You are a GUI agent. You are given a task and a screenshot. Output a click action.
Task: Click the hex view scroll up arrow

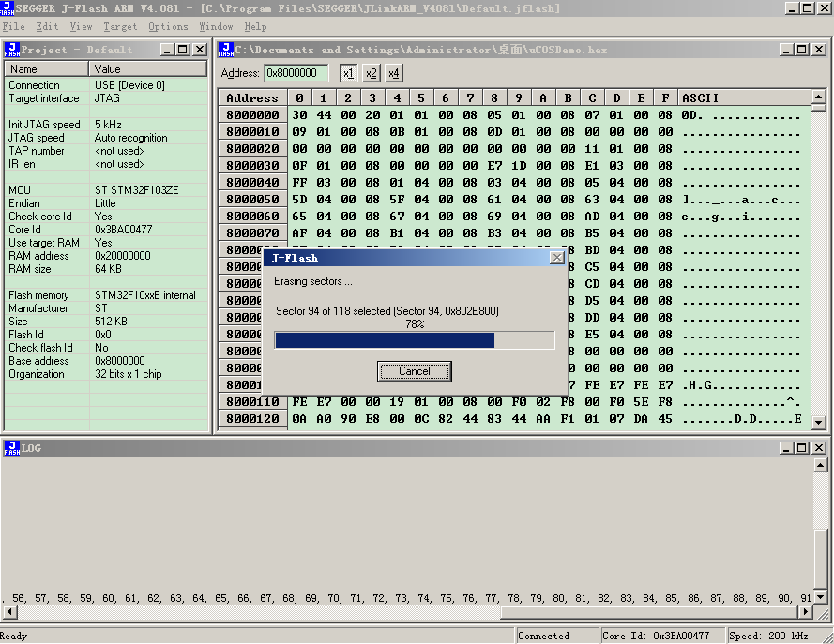[819, 97]
